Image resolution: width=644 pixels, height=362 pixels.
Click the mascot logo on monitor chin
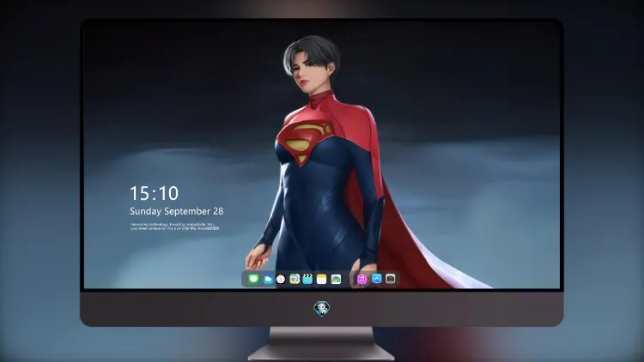coord(322,309)
